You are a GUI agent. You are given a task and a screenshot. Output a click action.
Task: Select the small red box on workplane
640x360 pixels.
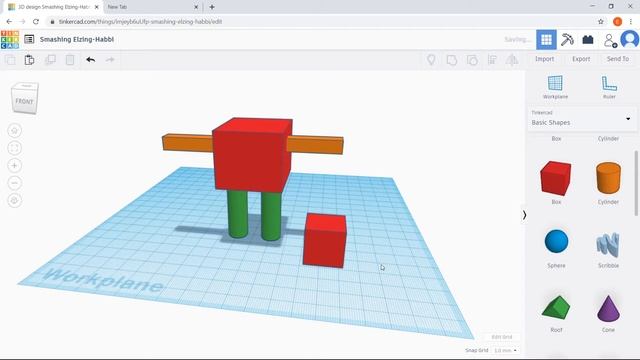[324, 240]
